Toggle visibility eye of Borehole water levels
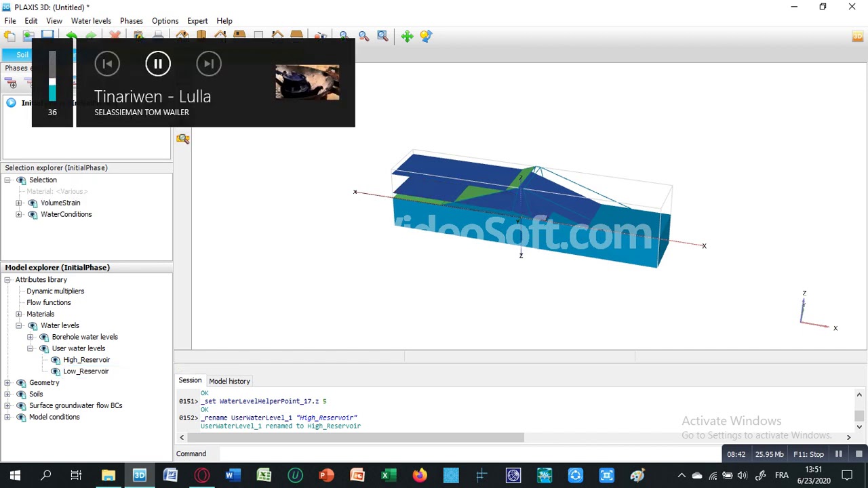The image size is (868, 488). pyautogui.click(x=43, y=338)
